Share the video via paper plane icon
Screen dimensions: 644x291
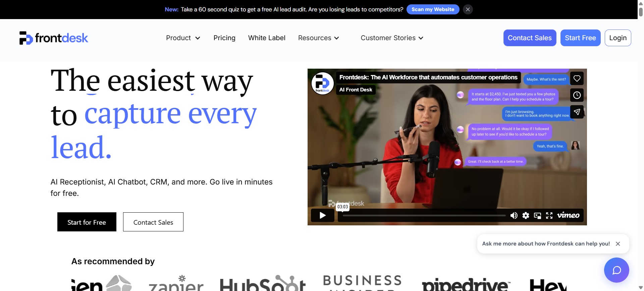point(577,112)
